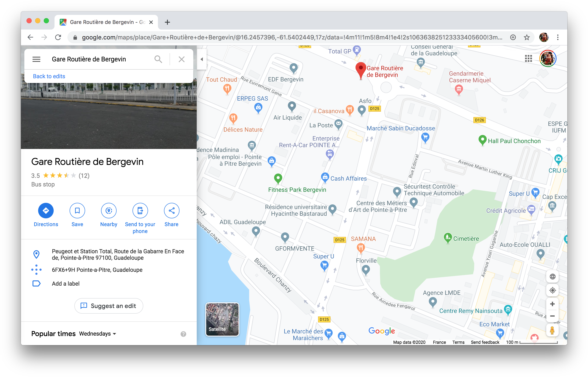Click the Peugeot et Station Total address line

(118, 254)
